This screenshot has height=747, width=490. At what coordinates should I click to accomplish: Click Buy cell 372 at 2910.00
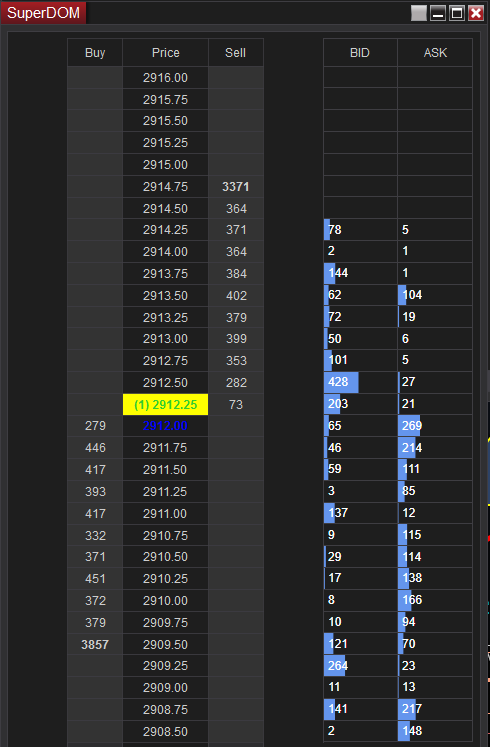click(95, 600)
